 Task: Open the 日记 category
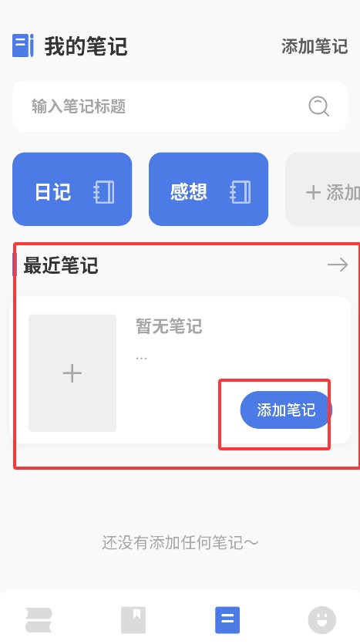(x=72, y=189)
